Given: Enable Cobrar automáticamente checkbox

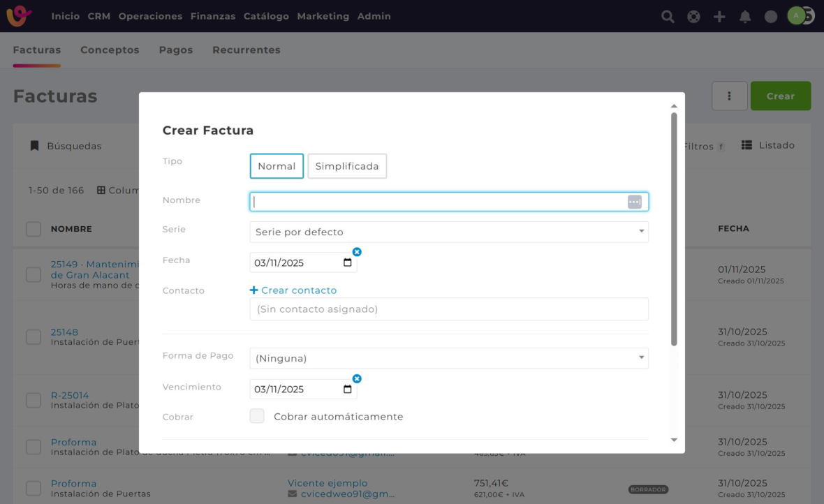Looking at the screenshot, I should 258,416.
